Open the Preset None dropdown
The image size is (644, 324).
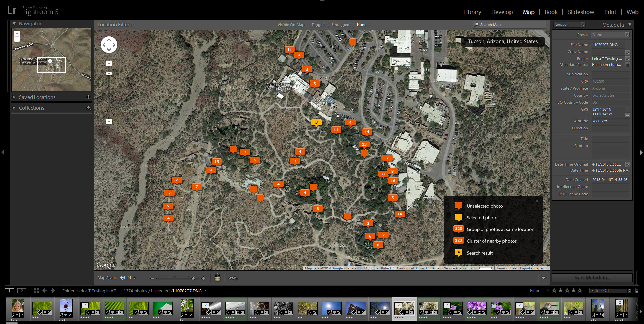click(610, 35)
